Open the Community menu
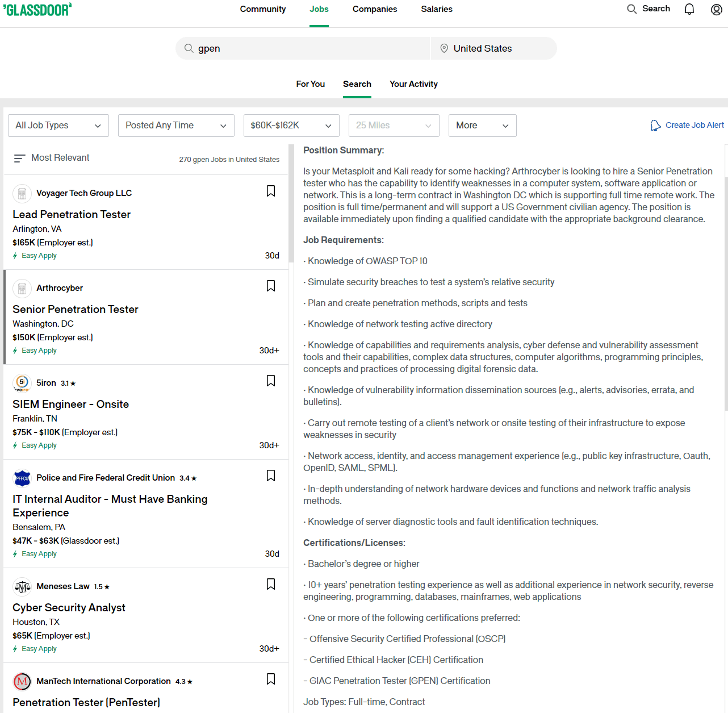 click(263, 9)
